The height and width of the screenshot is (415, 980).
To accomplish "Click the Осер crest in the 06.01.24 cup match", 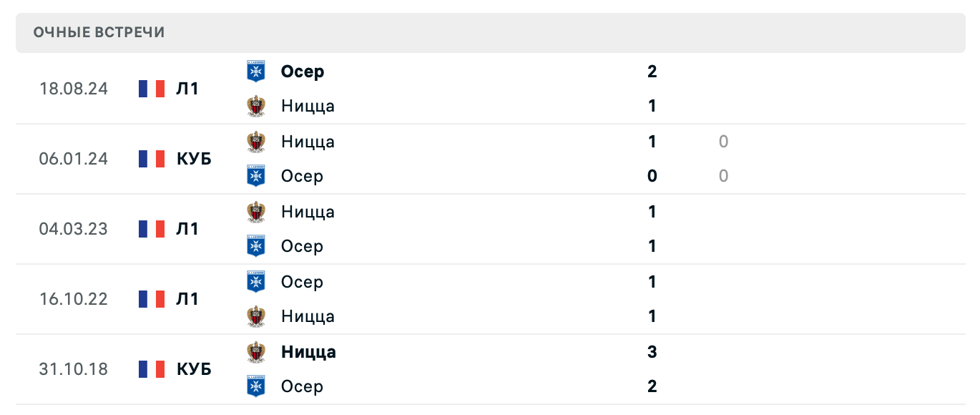I will (255, 175).
